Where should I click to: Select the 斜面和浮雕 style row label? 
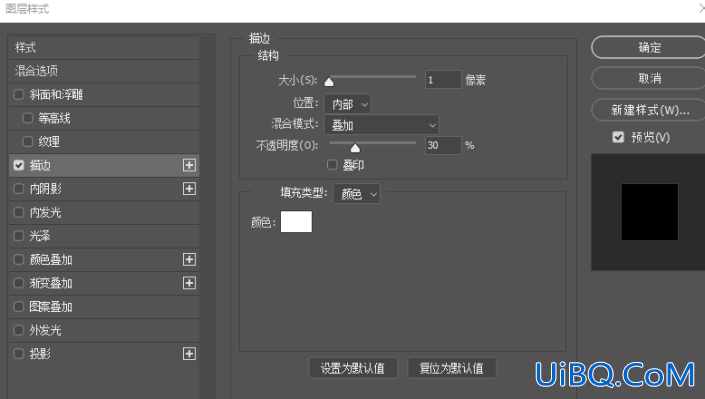(56, 94)
